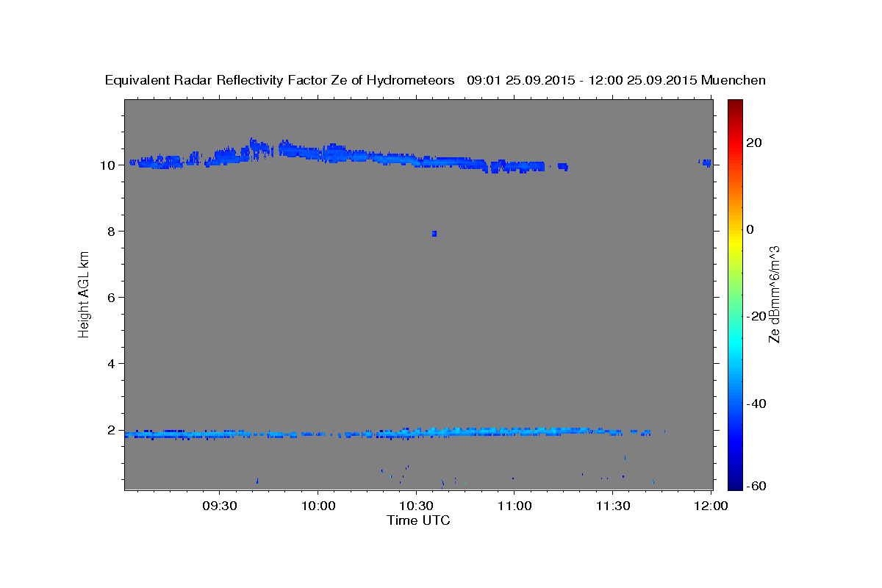
Task: Click the colorbar label 'Ze dBmm^6/m^3'
Action: point(774,294)
